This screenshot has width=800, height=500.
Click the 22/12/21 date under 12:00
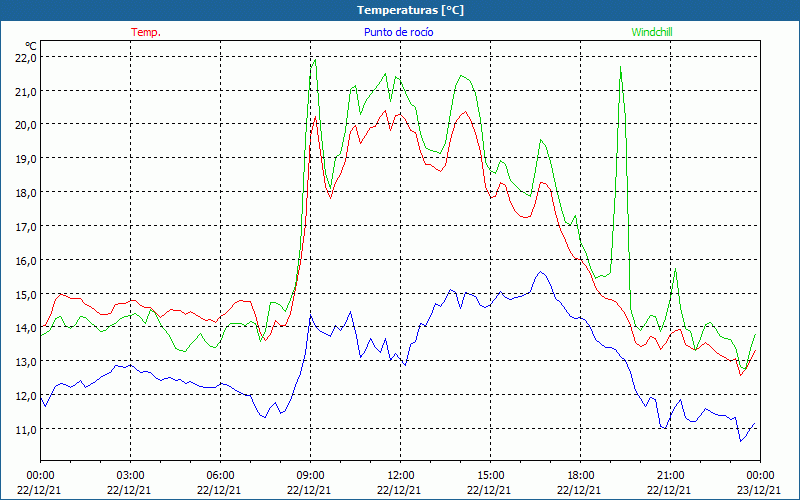pyautogui.click(x=399, y=490)
